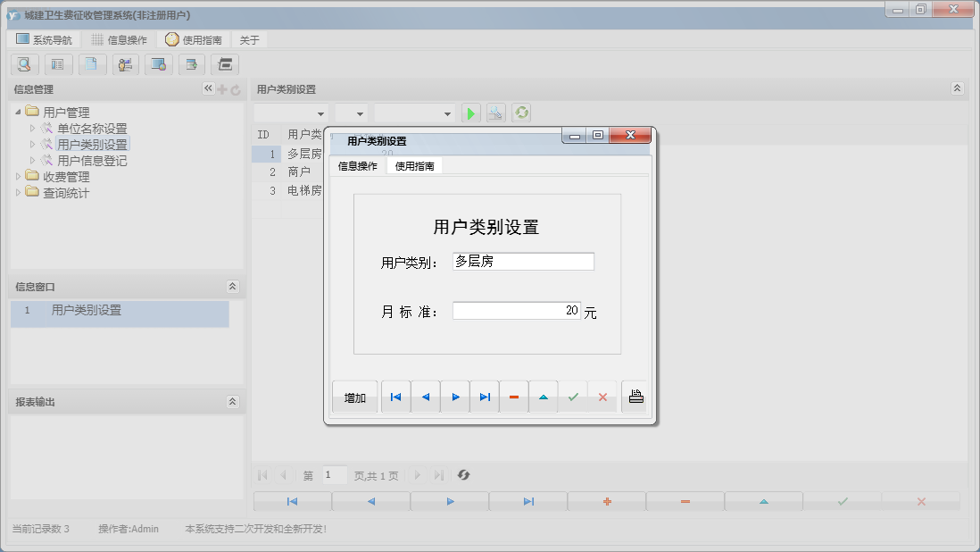Click the search settings icon next to run arrow

tap(496, 113)
